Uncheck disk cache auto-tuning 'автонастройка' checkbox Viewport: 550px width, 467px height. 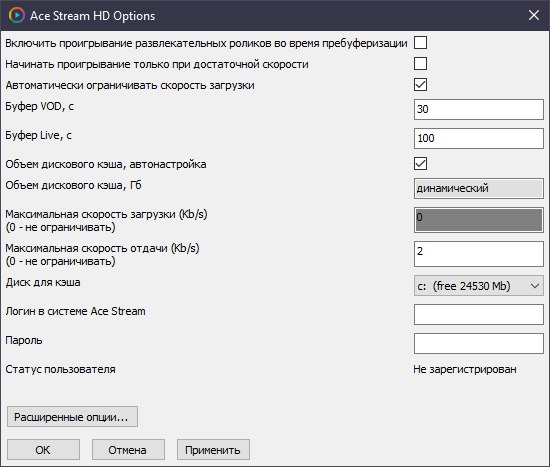tap(420, 164)
